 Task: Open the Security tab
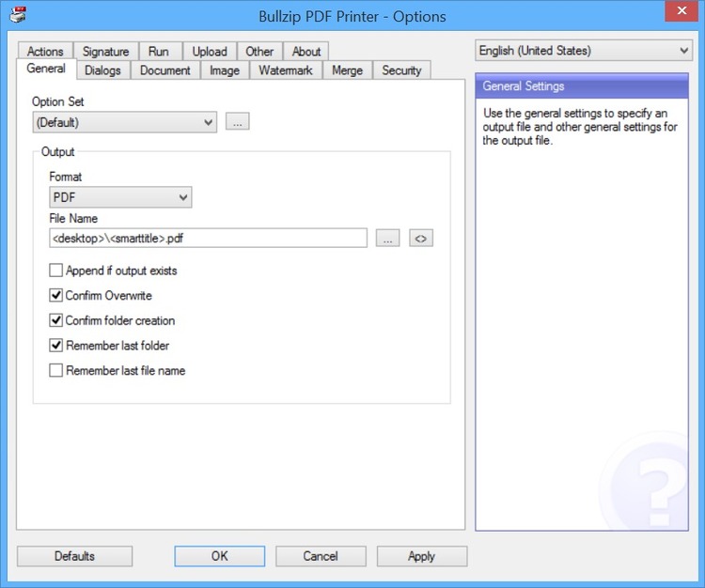point(401,70)
